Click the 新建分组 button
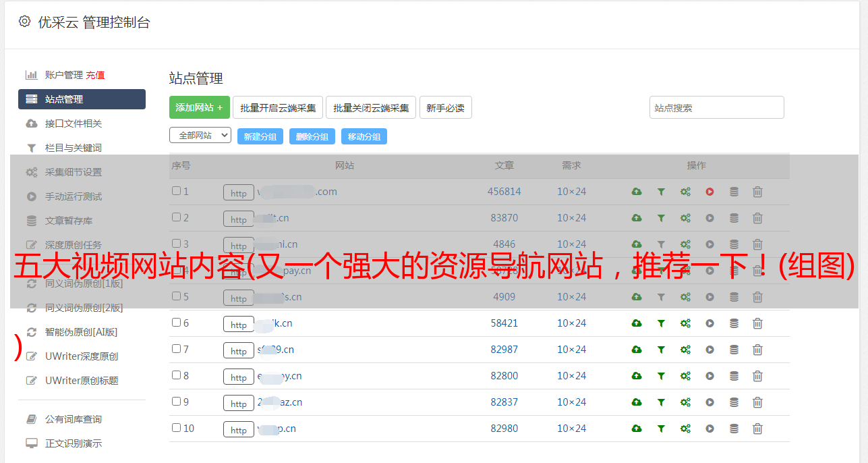The height and width of the screenshot is (463, 868). coord(260,136)
